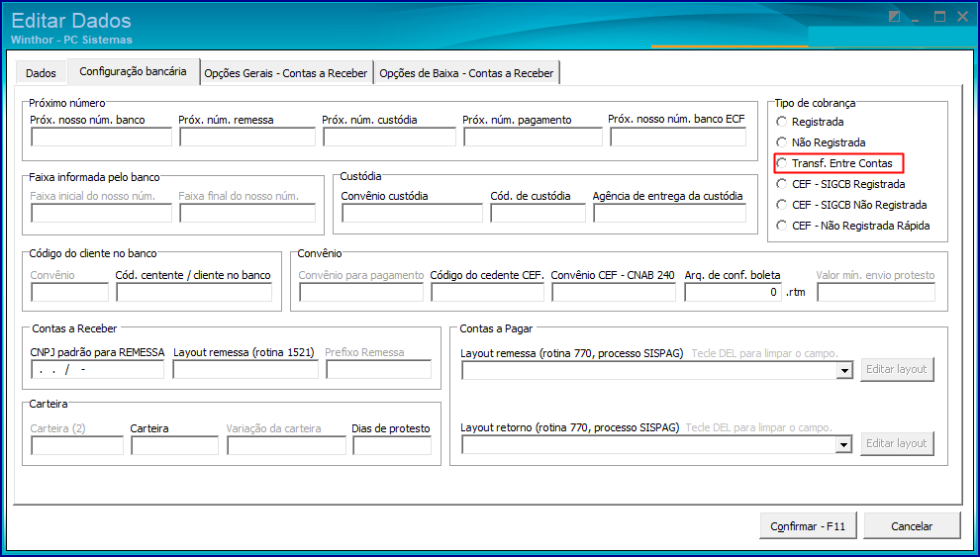Click the Próx. núm. custódia field
The image size is (980, 557).
(x=389, y=138)
